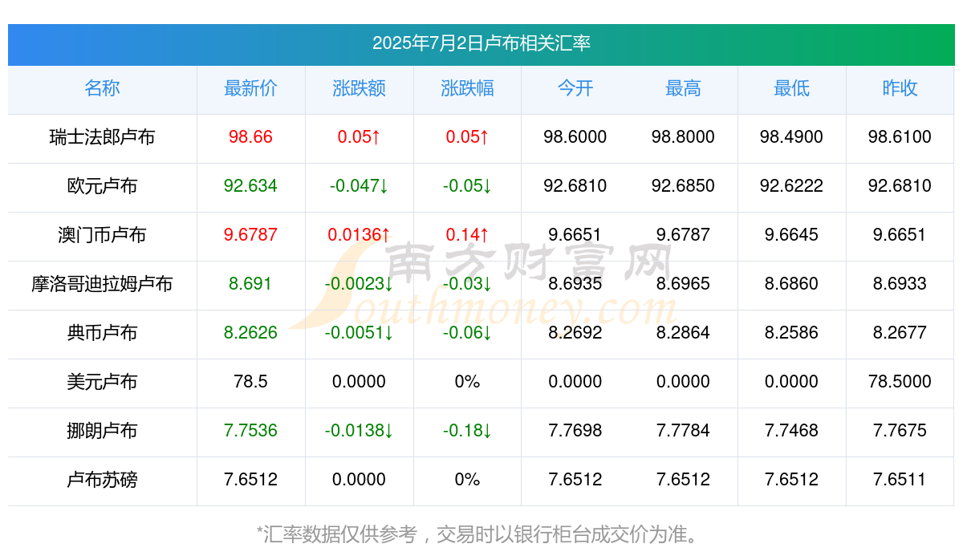This screenshot has height=560, width=963.
Task: Click the low value 98.4900
Action: point(791,137)
